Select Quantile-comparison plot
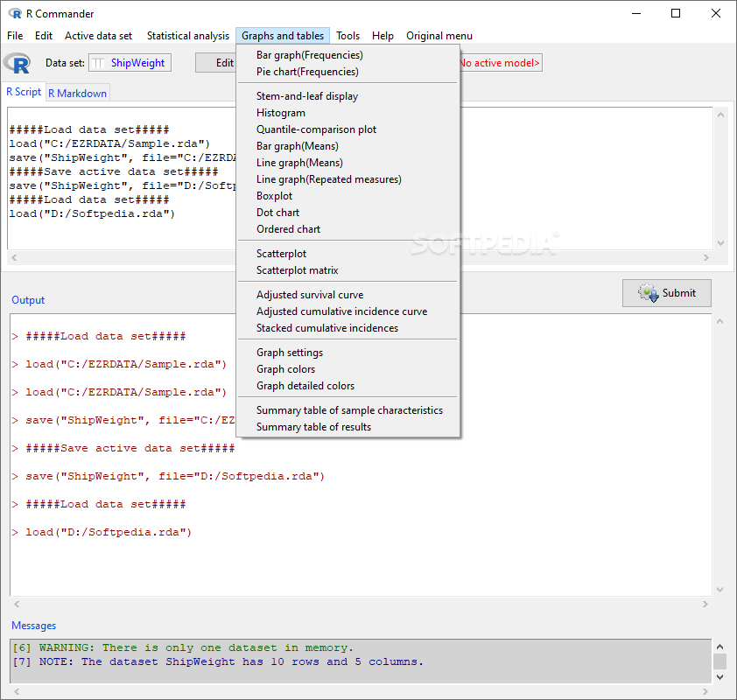The height and width of the screenshot is (700, 737). tap(347, 129)
